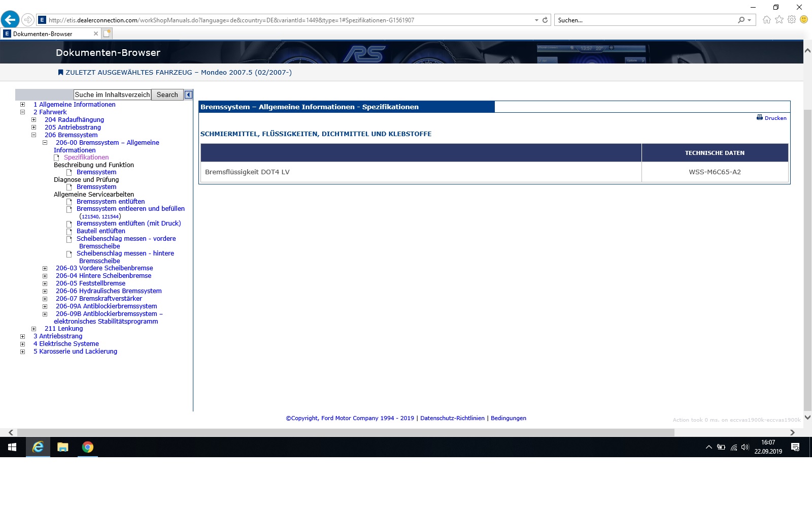Click document icon beside Bauteil entlüften
812x508 pixels.
click(x=69, y=231)
